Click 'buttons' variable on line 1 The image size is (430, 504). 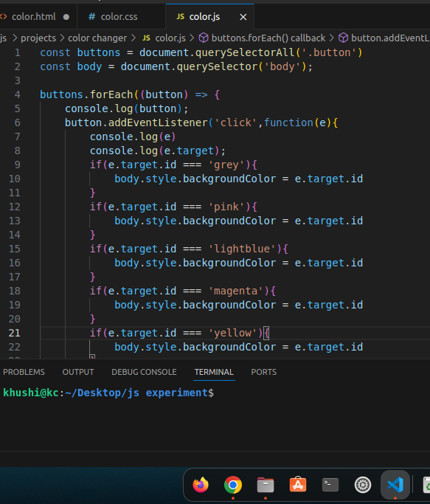(x=99, y=52)
